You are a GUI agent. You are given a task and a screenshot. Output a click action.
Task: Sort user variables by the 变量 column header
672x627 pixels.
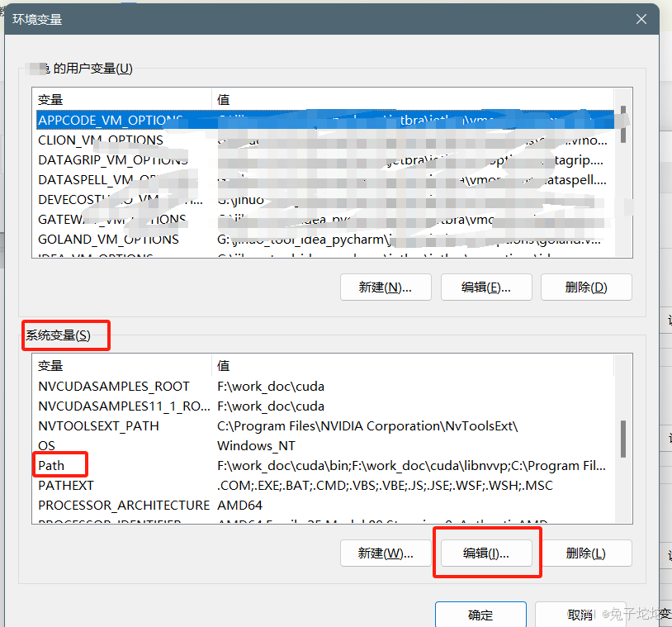(x=53, y=99)
